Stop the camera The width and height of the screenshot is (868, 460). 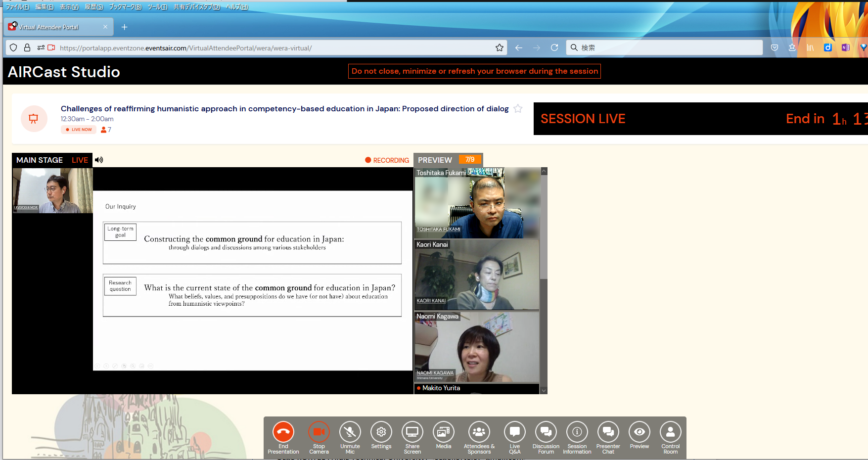pyautogui.click(x=319, y=432)
